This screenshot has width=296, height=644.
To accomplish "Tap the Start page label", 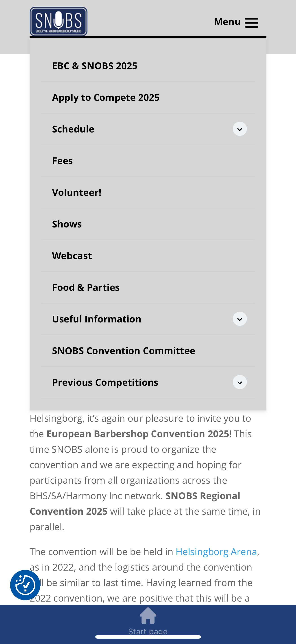I will [x=148, y=631].
